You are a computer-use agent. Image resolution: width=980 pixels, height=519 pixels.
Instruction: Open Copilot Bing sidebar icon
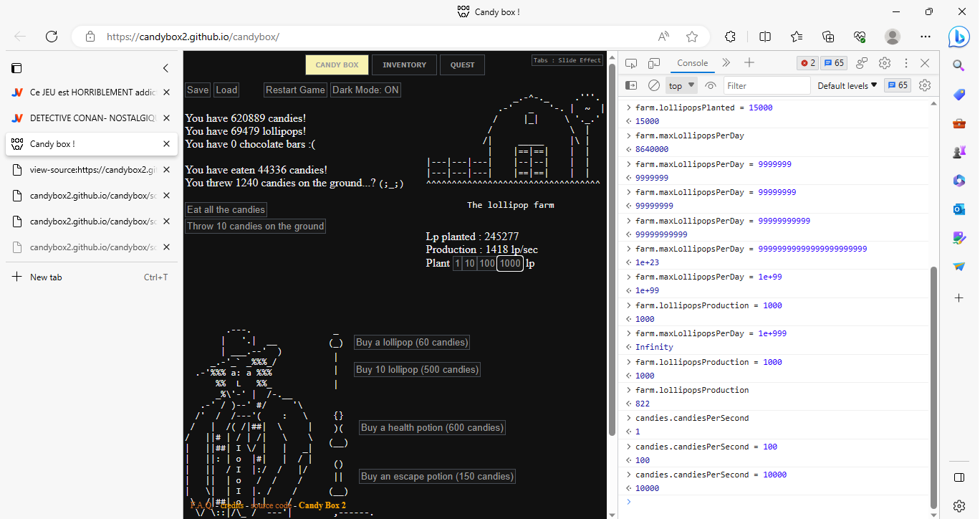(x=959, y=37)
